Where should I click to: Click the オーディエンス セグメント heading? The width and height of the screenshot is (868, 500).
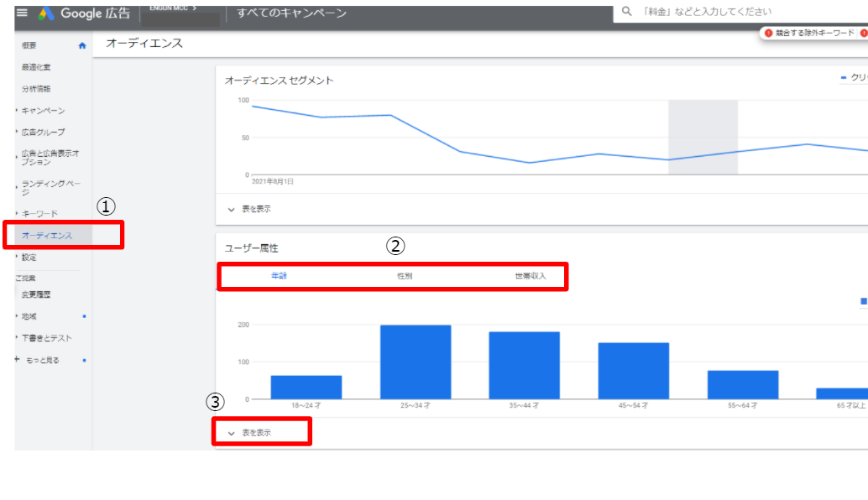pos(279,81)
